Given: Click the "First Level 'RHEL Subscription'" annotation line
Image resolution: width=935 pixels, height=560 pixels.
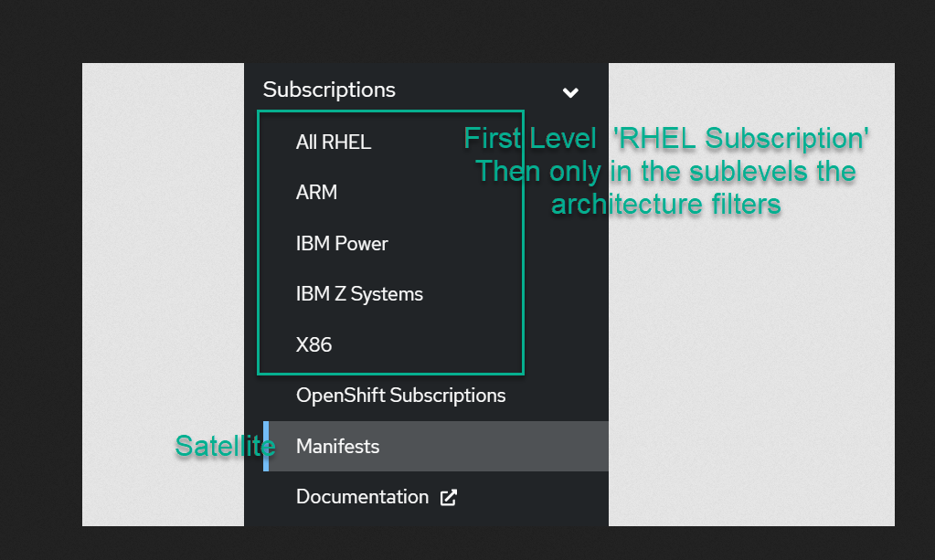Looking at the screenshot, I should (665, 139).
